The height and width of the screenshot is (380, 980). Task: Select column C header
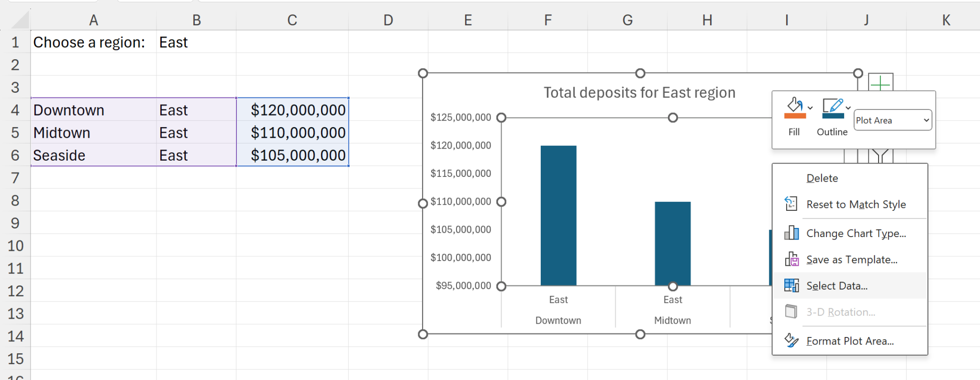click(x=292, y=20)
